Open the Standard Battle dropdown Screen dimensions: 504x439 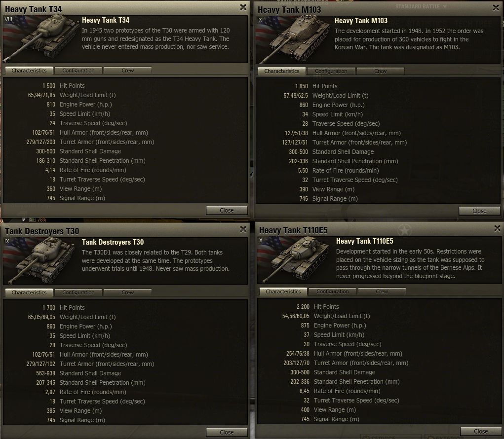[421, 6]
